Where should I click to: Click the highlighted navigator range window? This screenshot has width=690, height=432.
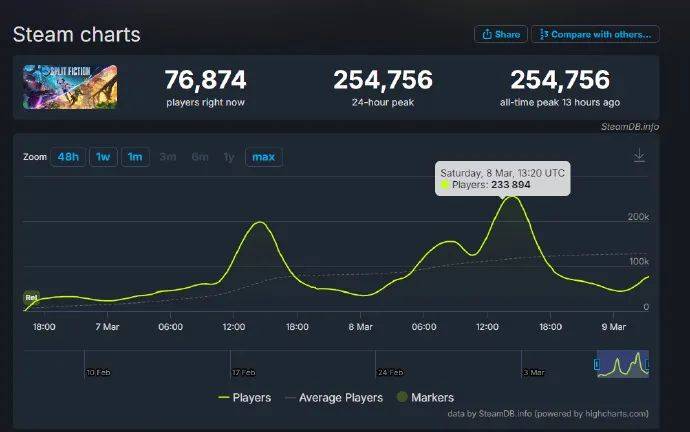(x=622, y=364)
